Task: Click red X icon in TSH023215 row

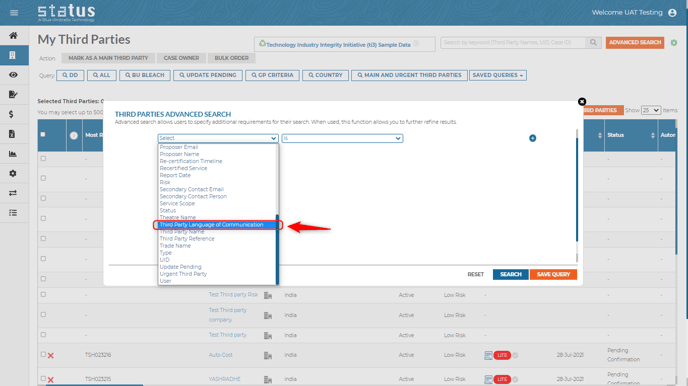Action: tap(51, 380)
